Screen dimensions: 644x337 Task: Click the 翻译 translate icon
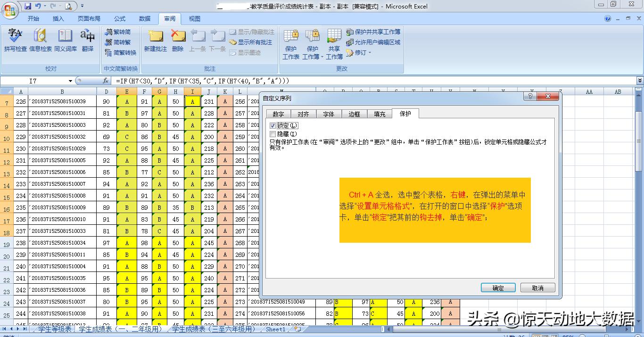[88, 41]
